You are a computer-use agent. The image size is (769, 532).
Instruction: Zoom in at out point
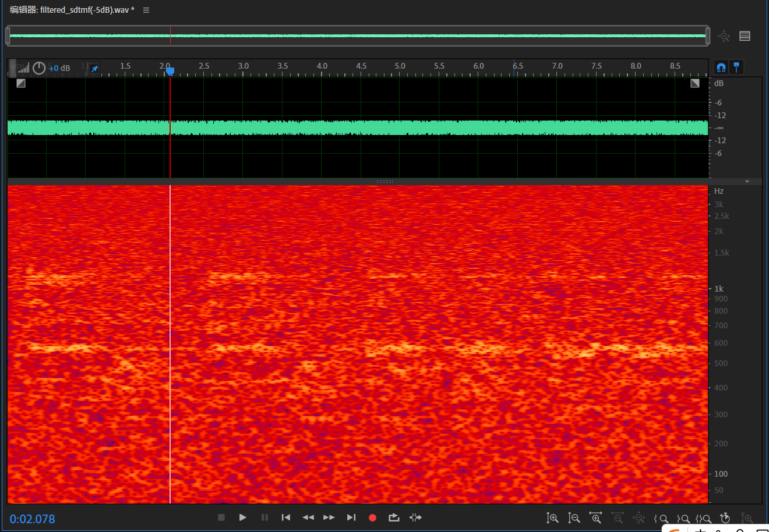[x=683, y=518]
